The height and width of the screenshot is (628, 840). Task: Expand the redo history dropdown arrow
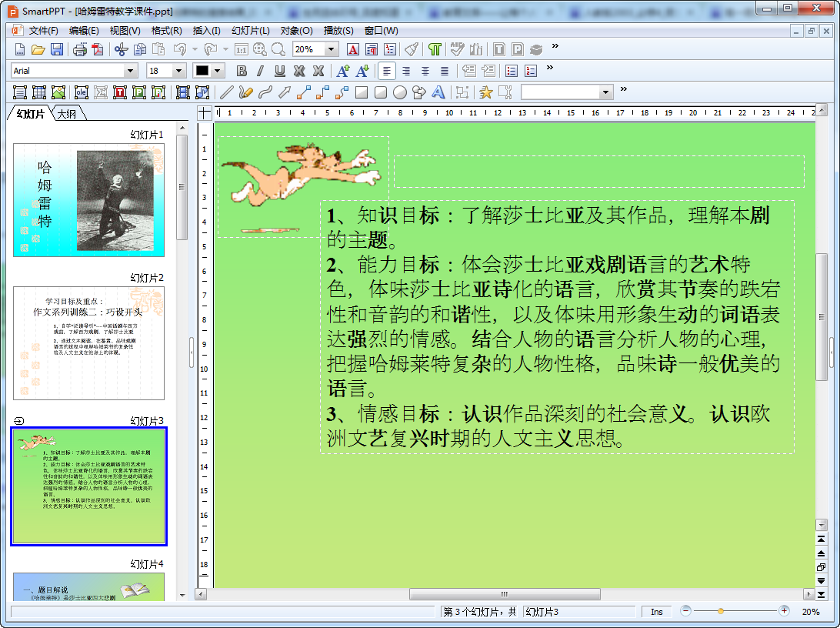tap(225, 50)
